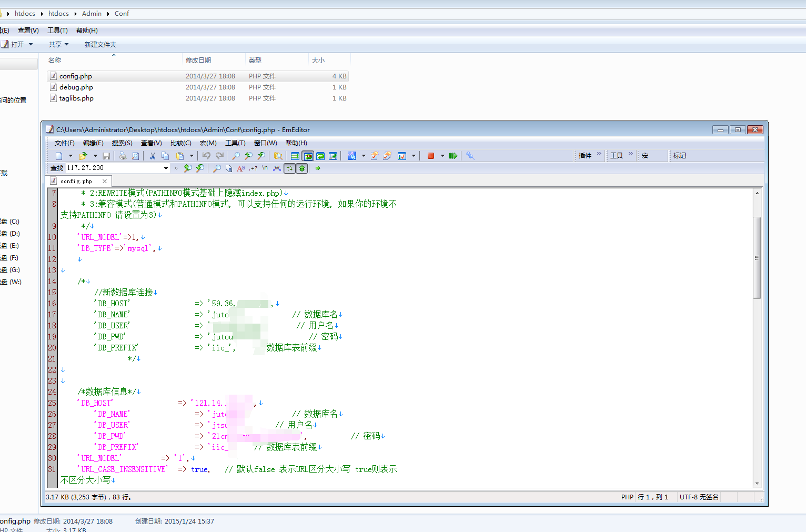Image resolution: width=806 pixels, height=532 pixels.
Task: Expand New file dropdown arrow
Action: coord(70,156)
